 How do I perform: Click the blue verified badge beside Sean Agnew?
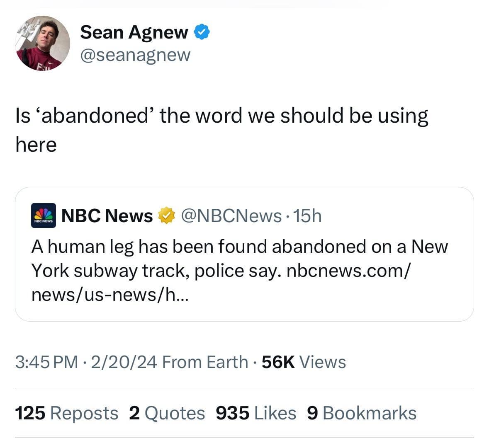coord(202,32)
